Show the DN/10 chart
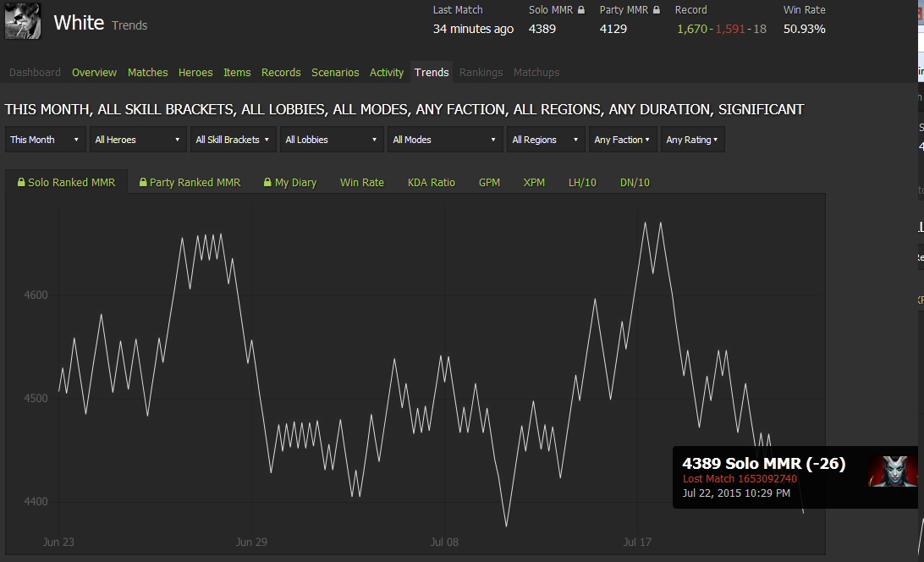The height and width of the screenshot is (562, 924). (635, 182)
